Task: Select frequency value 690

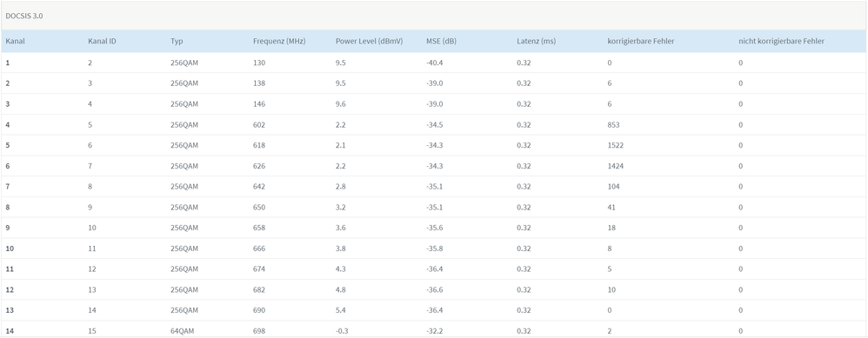Action: [259, 311]
